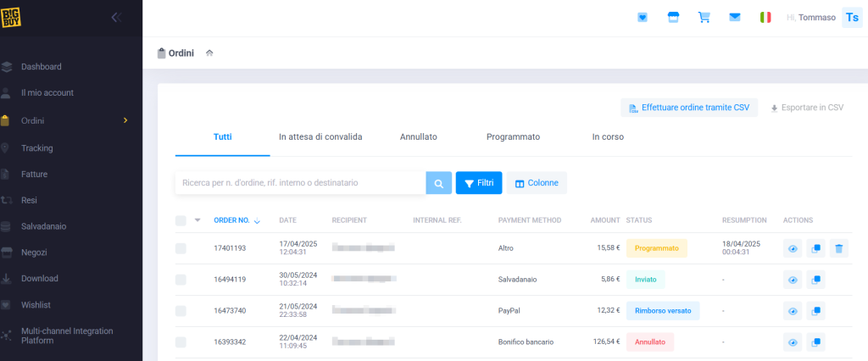
Task: Duplicate order 16494119 using copy icon
Action: point(815,280)
